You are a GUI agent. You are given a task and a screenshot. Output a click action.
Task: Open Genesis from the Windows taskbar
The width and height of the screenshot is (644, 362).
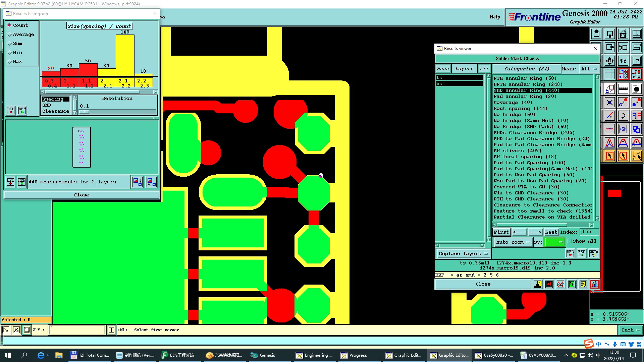tap(263, 355)
